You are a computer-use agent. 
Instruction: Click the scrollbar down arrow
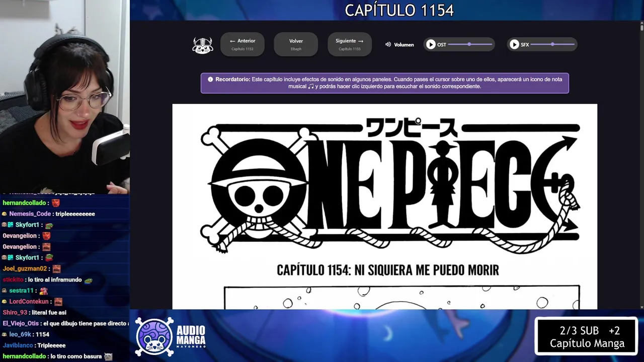pos(641,306)
